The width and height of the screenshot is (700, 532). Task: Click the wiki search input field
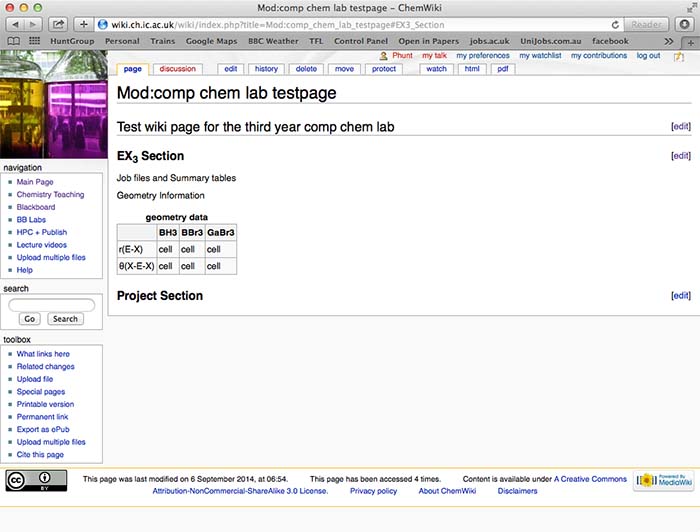point(52,305)
